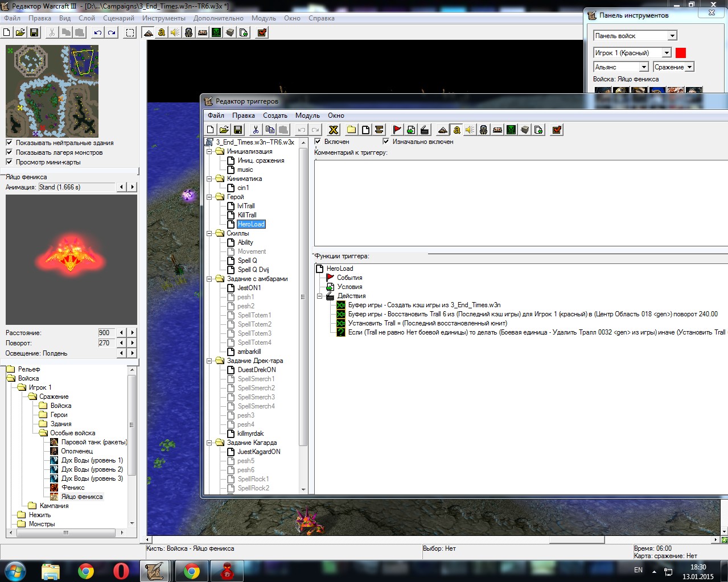Collapse the Инициализация trigger folder
728x582 pixels.
pyautogui.click(x=209, y=151)
